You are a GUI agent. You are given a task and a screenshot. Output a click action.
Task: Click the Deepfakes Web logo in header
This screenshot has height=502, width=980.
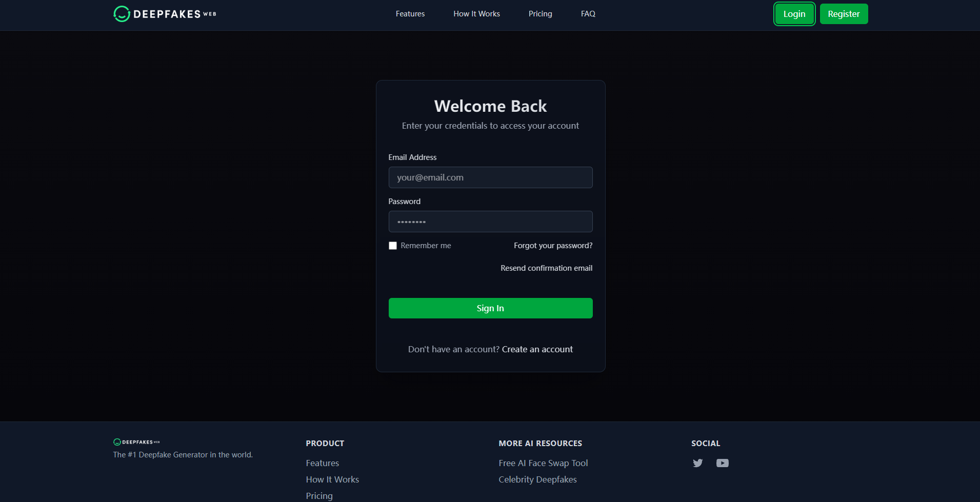[165, 14]
